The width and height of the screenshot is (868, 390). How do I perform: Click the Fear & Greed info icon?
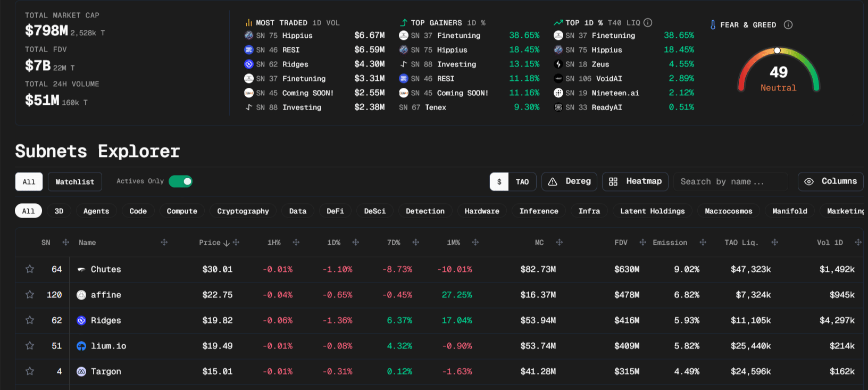(788, 25)
